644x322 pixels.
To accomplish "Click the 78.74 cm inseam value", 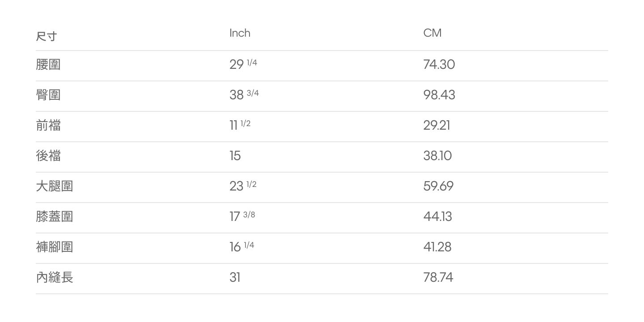I will point(438,277).
